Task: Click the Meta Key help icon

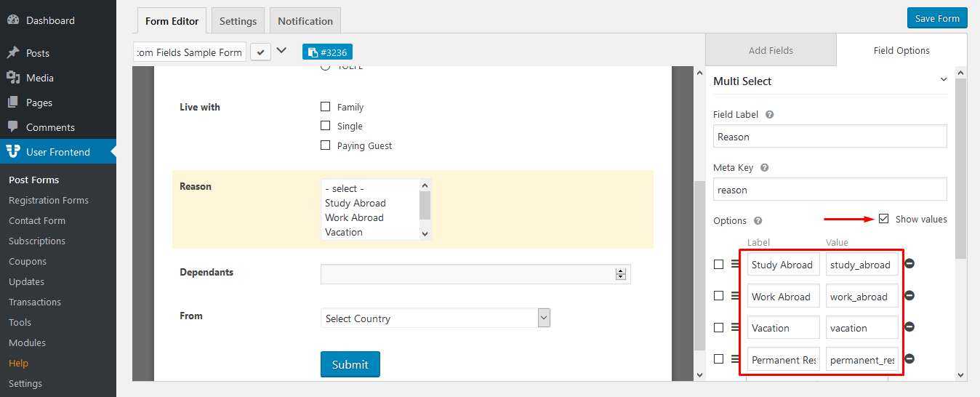Action: [x=764, y=168]
